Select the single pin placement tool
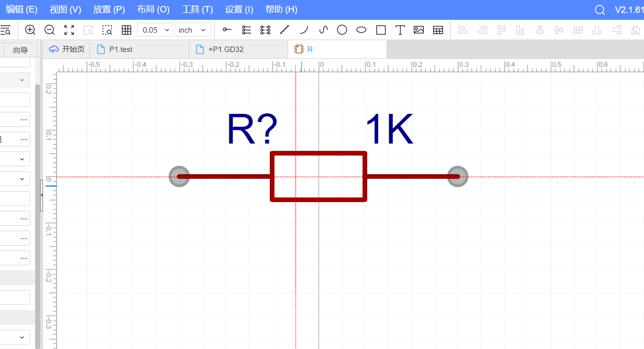Viewport: 644px width, 349px height. (x=227, y=30)
